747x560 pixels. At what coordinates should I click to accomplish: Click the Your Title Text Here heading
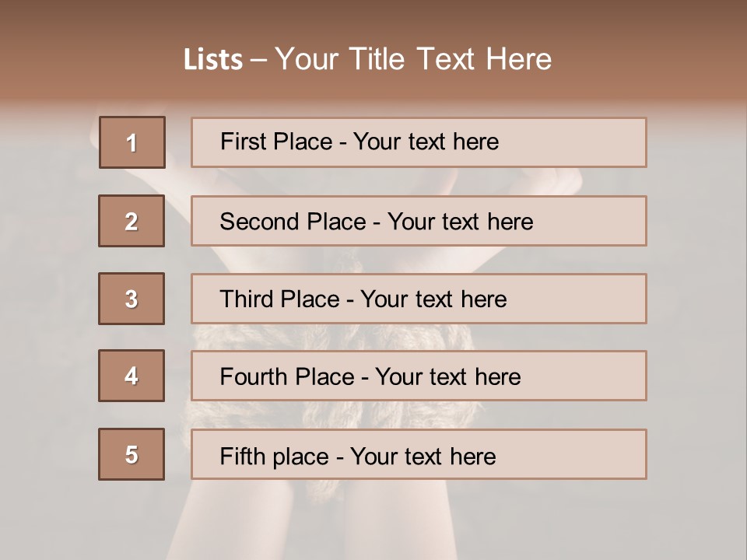coord(413,59)
